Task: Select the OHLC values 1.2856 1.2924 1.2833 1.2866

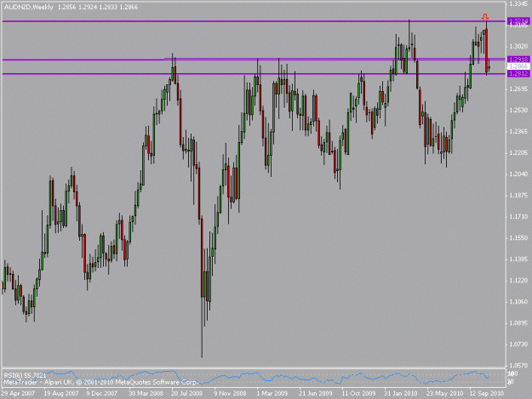Action: 98,7
